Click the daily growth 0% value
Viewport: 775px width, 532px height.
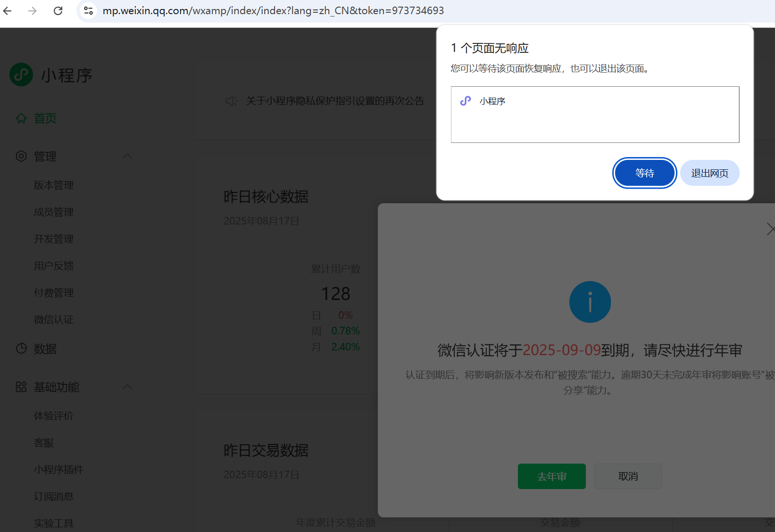tap(345, 315)
